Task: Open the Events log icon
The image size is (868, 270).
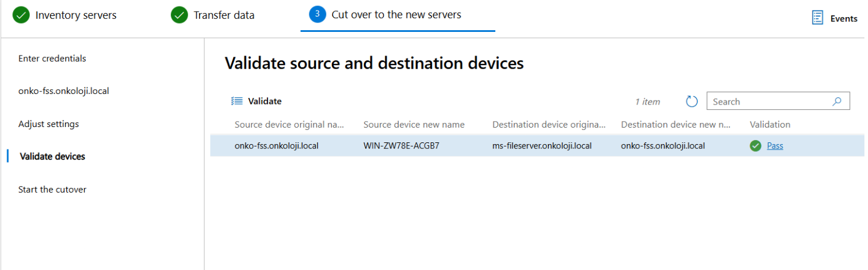Action: click(818, 18)
